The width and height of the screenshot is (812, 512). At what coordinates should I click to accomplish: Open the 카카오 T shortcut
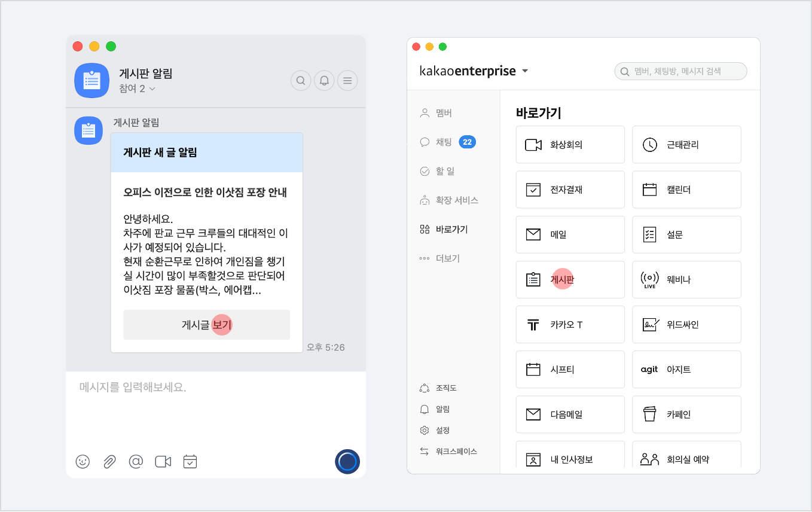coord(570,325)
